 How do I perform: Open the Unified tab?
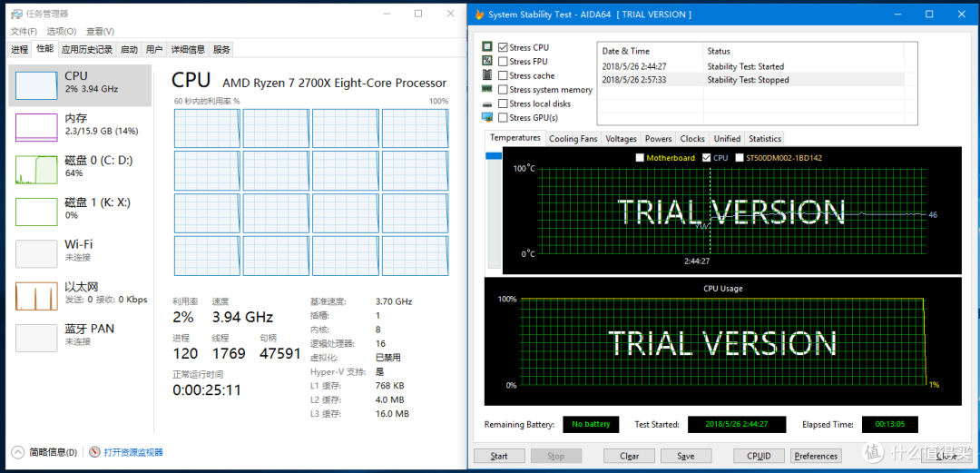tap(727, 139)
